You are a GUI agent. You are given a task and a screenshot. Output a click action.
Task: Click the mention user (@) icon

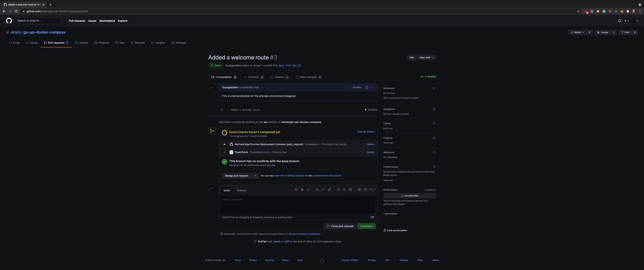point(359,190)
